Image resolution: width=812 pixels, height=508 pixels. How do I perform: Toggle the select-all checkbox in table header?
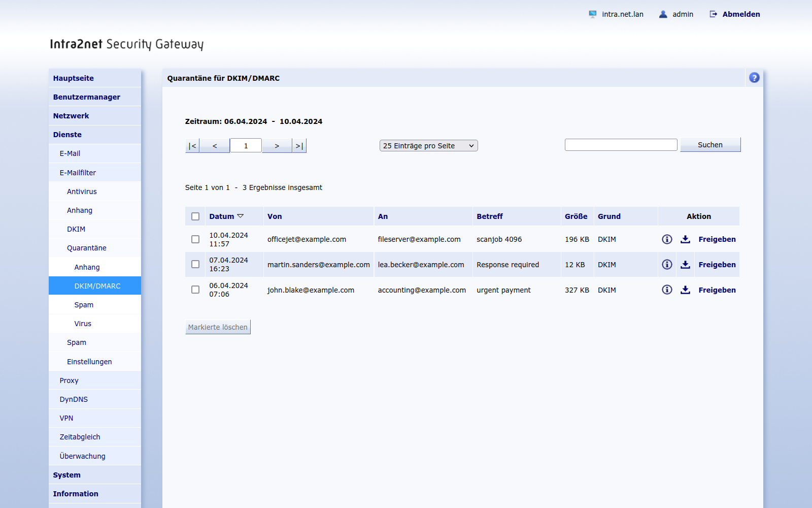tap(195, 216)
